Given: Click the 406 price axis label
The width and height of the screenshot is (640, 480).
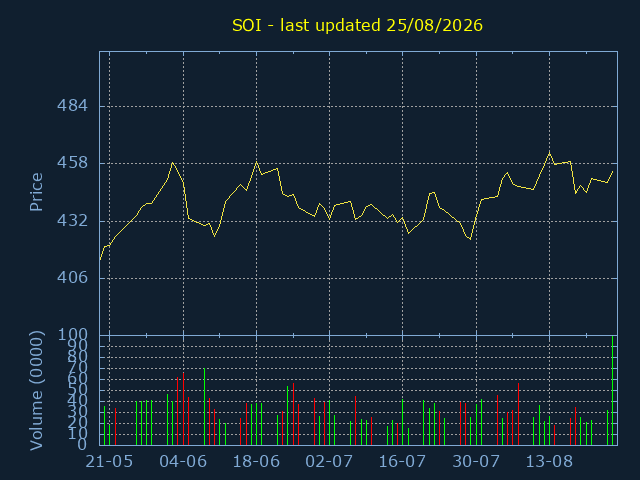Looking at the screenshot, I should 72,278.
